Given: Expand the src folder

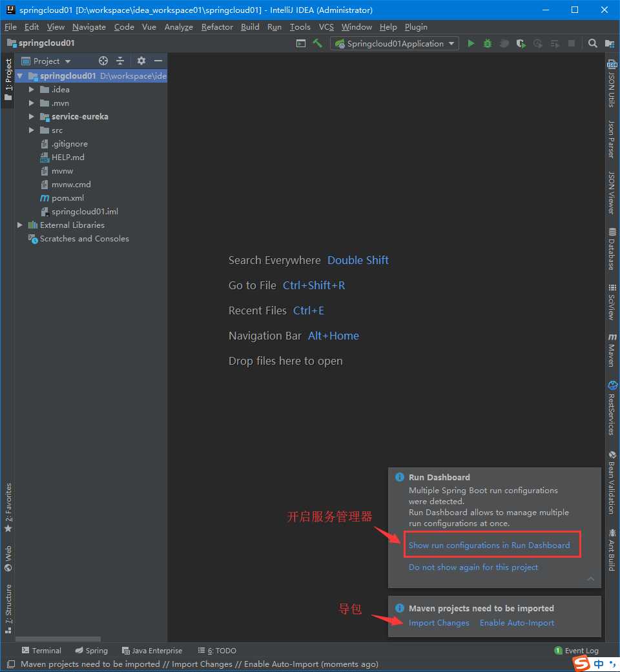Looking at the screenshot, I should (31, 130).
